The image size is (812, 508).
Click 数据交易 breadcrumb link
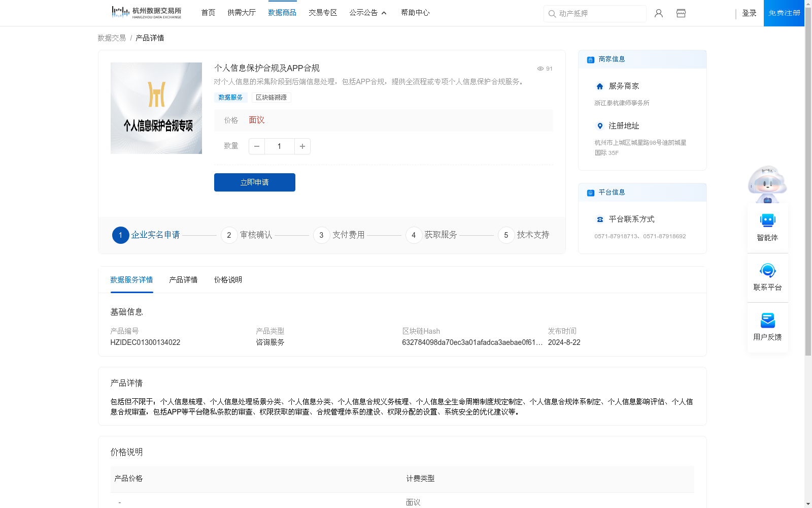coord(112,38)
